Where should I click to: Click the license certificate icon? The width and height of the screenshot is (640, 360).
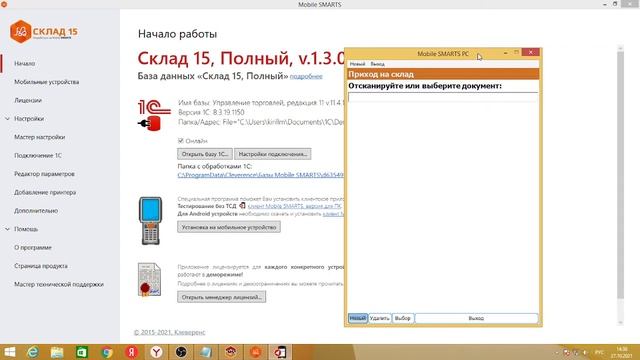coord(149,279)
